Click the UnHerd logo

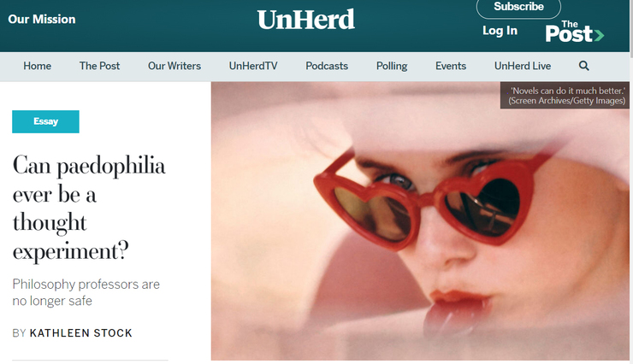306,20
